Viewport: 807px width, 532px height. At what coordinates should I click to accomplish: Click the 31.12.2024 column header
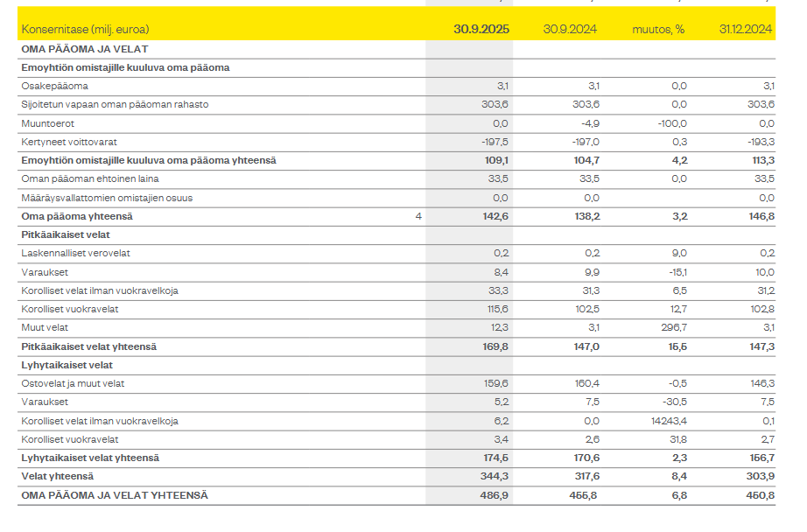[746, 29]
